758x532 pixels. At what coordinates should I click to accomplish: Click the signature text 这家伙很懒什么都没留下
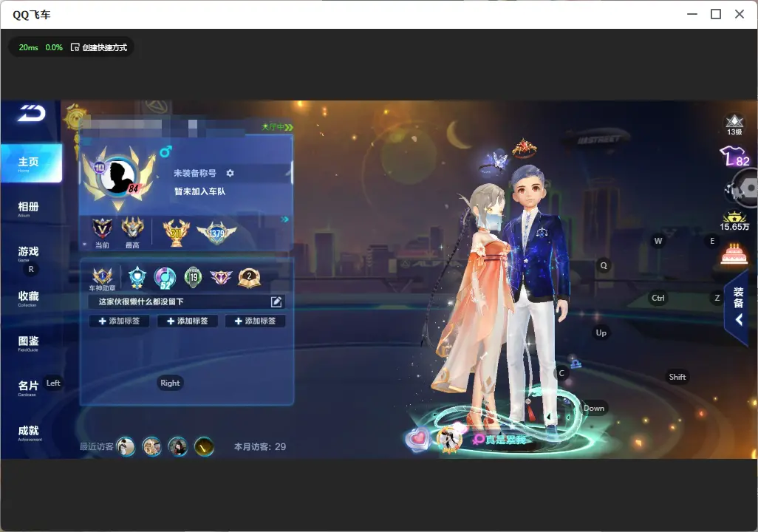pos(141,301)
